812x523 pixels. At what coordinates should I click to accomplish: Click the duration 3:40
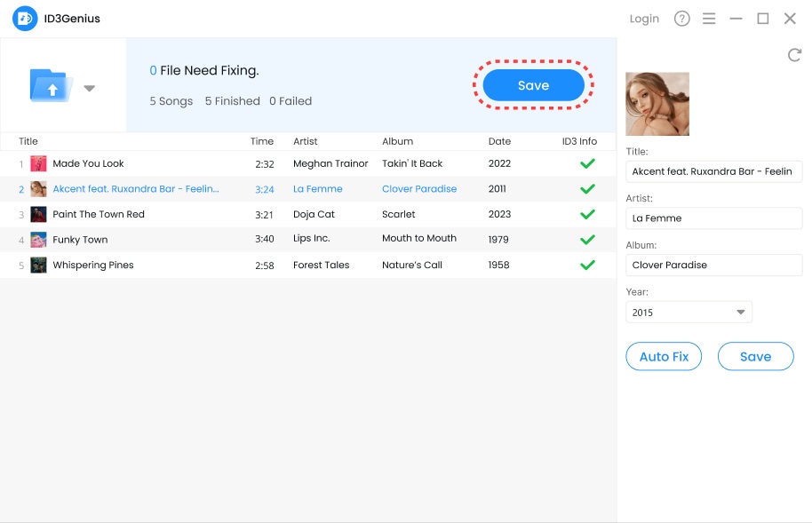[x=265, y=239]
